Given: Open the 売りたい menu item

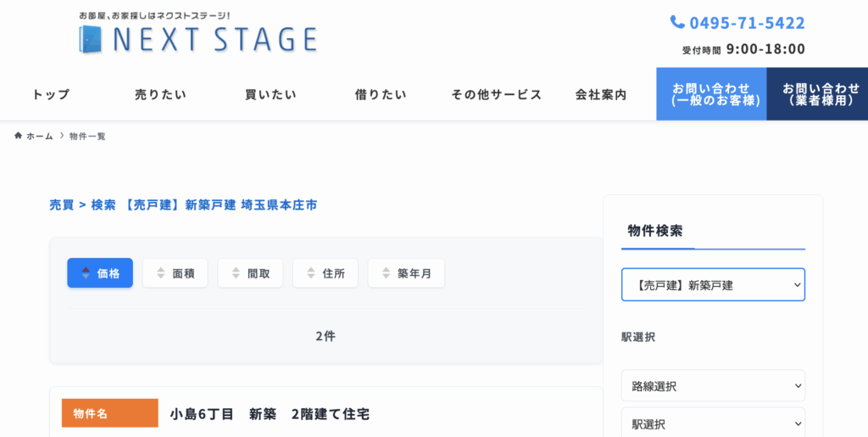Looking at the screenshot, I should [x=160, y=94].
